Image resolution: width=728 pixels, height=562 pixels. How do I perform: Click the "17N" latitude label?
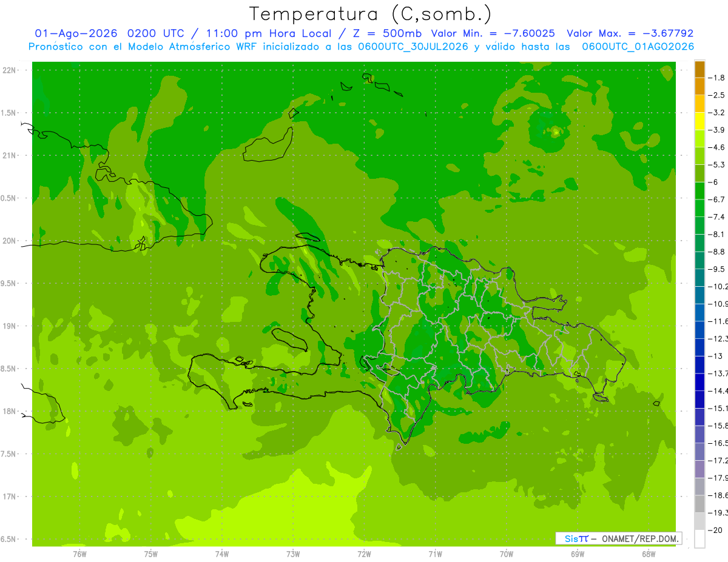click(x=9, y=497)
